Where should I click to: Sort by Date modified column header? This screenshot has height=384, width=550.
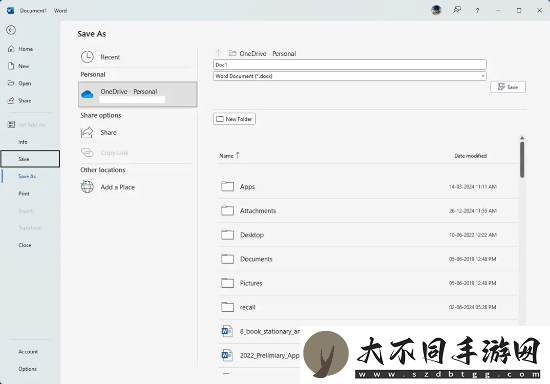click(471, 156)
